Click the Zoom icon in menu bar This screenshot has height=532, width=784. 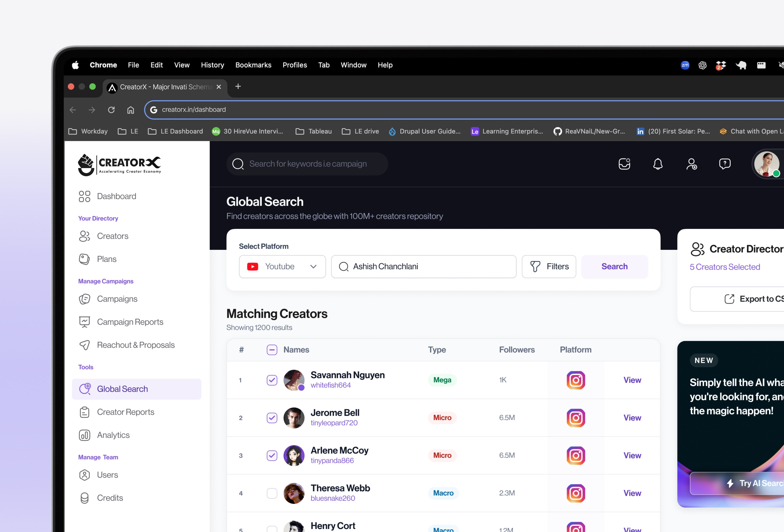point(685,65)
